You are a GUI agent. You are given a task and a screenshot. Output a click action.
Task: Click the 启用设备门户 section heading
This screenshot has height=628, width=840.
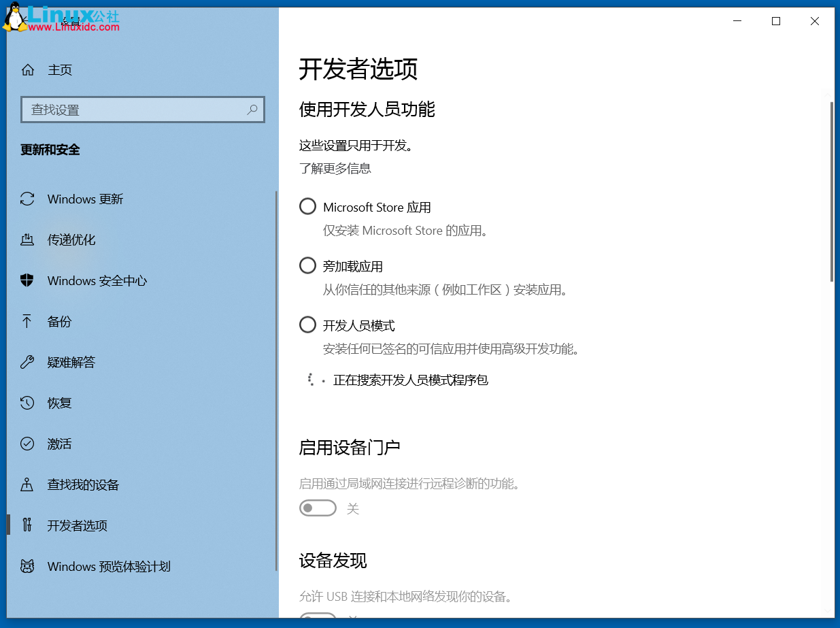coord(350,447)
